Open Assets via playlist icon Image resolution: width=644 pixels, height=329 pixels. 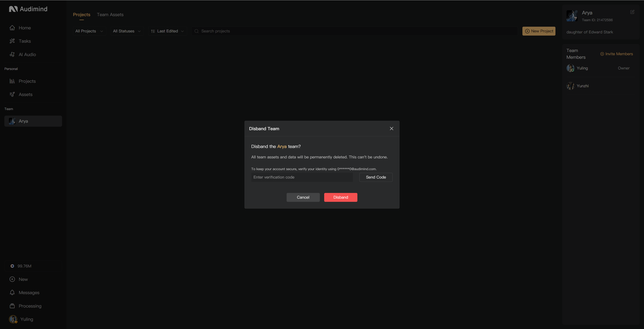click(12, 94)
